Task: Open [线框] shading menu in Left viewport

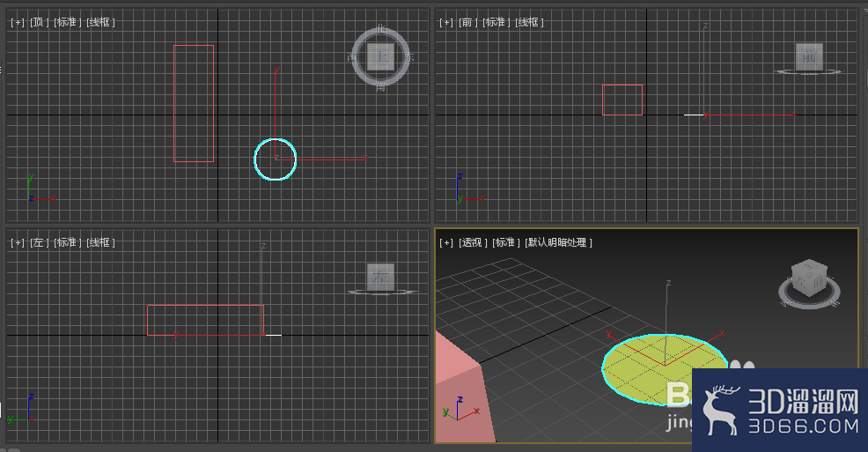Action: (100, 242)
